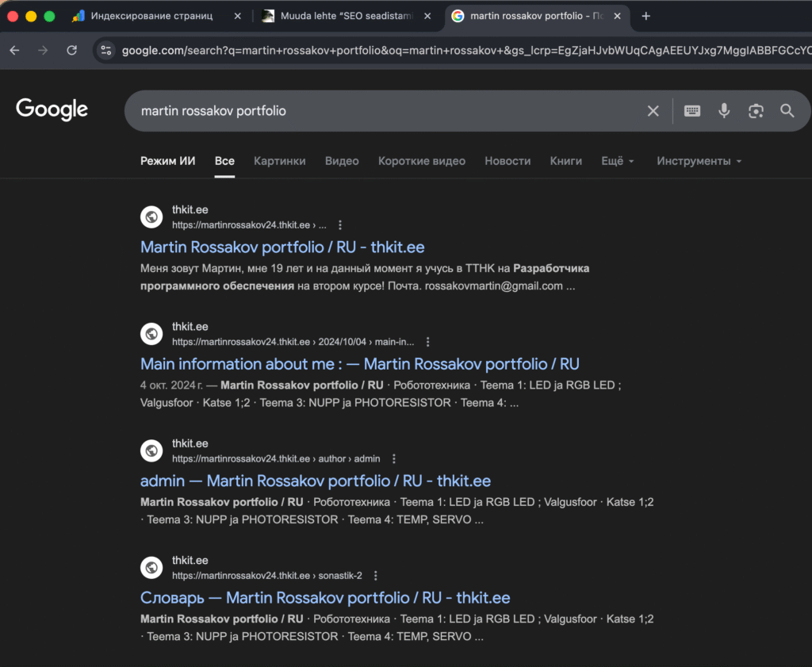Screen dimensions: 812x667
Task: Open the 'Словарь — Martin Rossakov portfolio' link
Action: click(x=325, y=598)
